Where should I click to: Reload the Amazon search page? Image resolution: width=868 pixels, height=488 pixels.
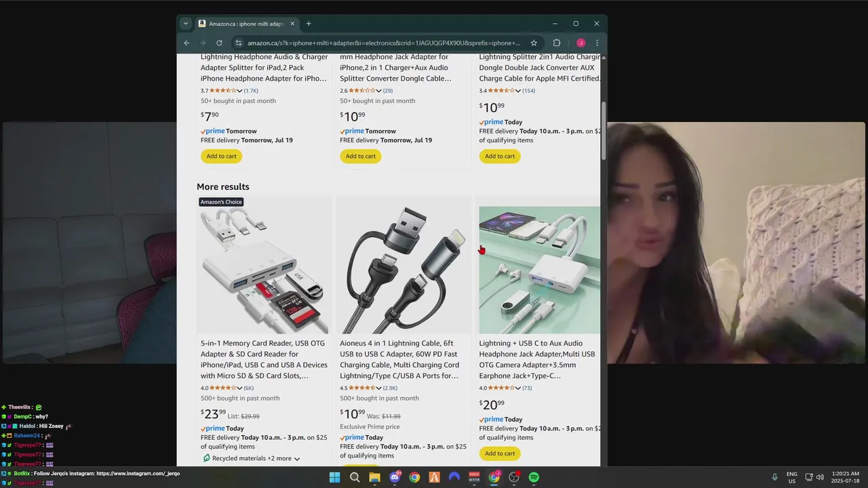tap(219, 43)
